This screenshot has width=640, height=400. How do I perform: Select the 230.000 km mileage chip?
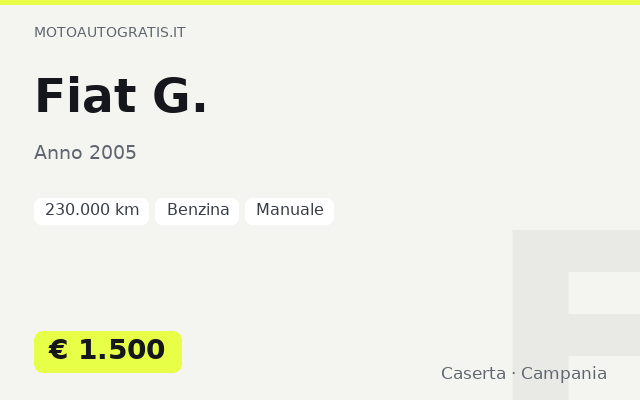coord(91,211)
